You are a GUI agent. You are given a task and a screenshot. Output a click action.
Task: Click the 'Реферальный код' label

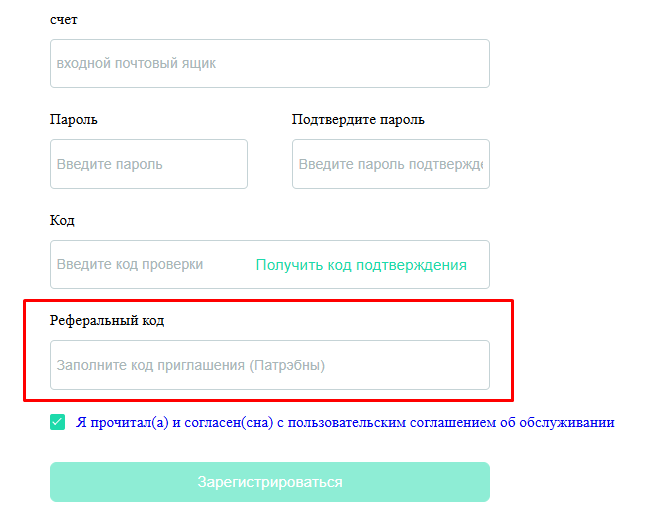click(107, 321)
